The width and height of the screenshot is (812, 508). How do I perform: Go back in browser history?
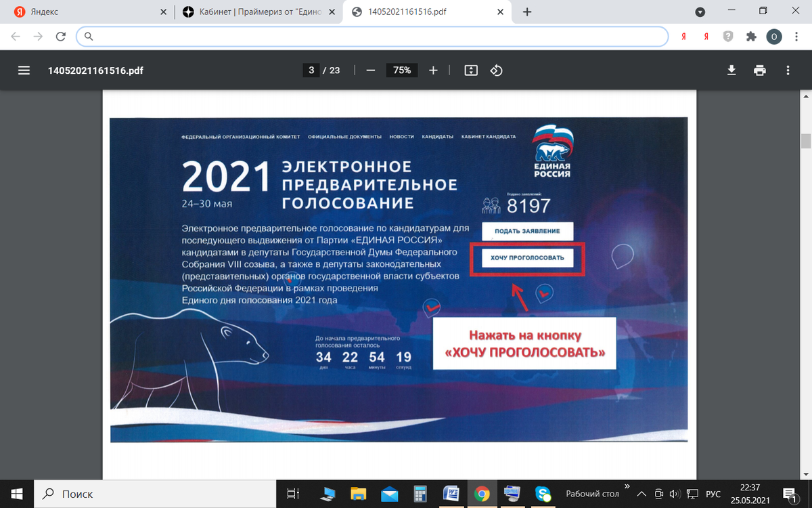pos(16,37)
